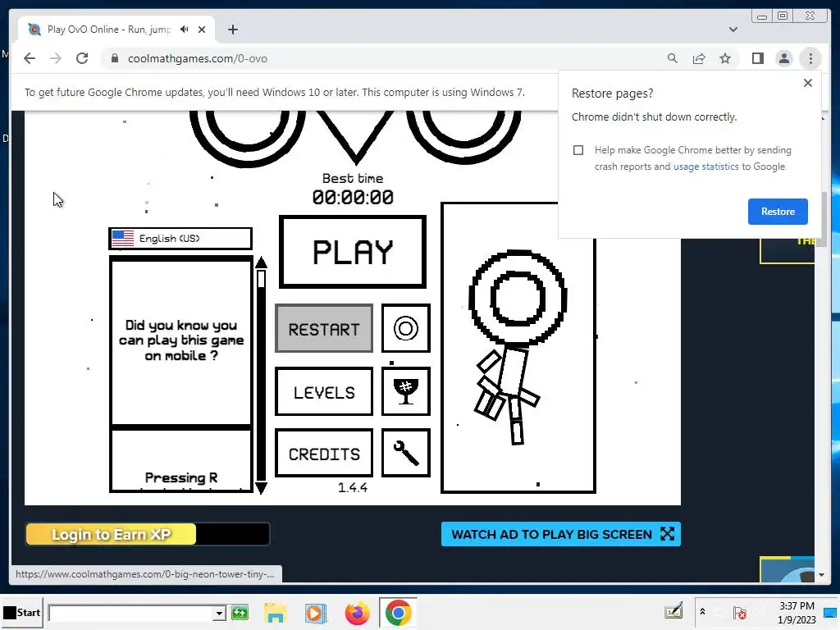Click the RESTART button
The image size is (840, 630).
[323, 328]
